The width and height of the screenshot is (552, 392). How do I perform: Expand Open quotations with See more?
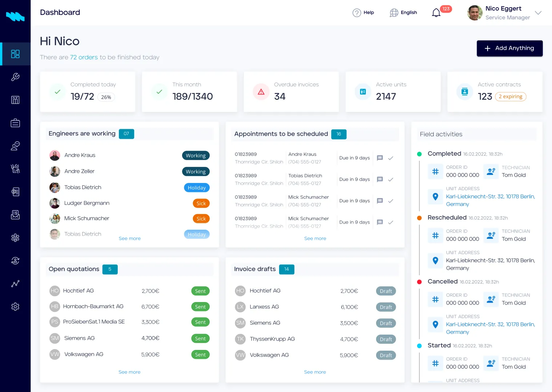[129, 372]
